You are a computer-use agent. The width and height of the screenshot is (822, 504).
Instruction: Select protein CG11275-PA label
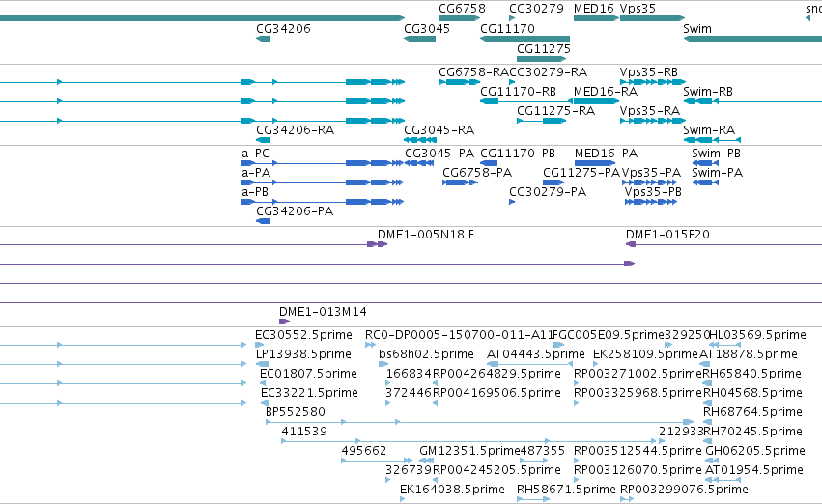point(581,174)
